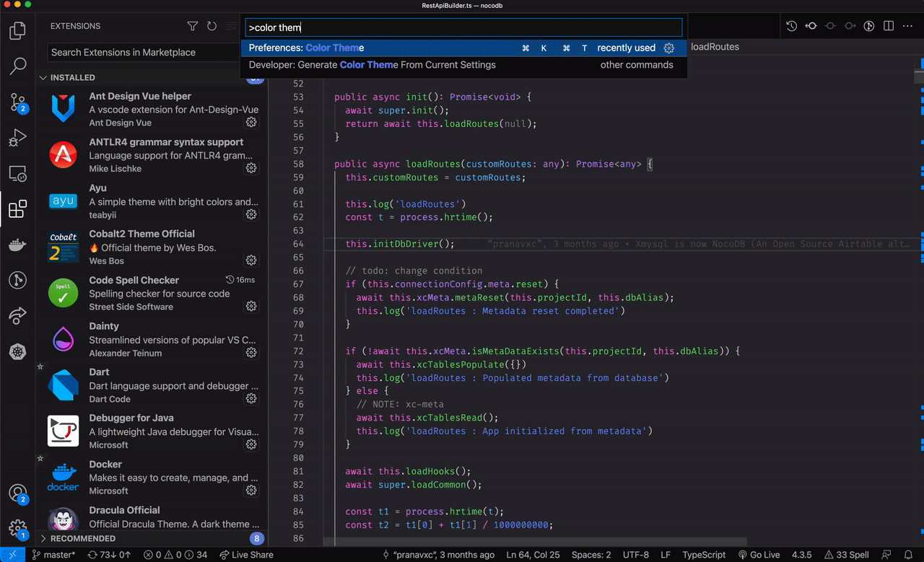Synchronize changes 73 down 0 up

point(109,555)
